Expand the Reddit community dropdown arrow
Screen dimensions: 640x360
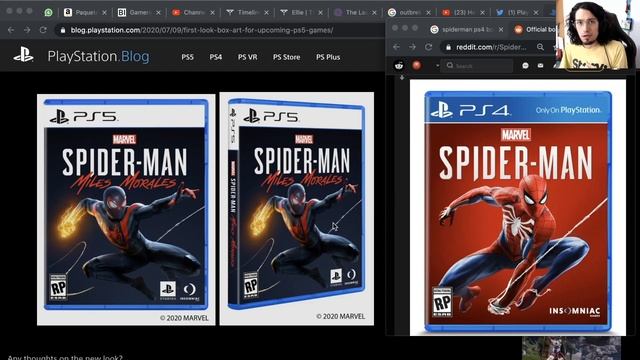pos(437,65)
